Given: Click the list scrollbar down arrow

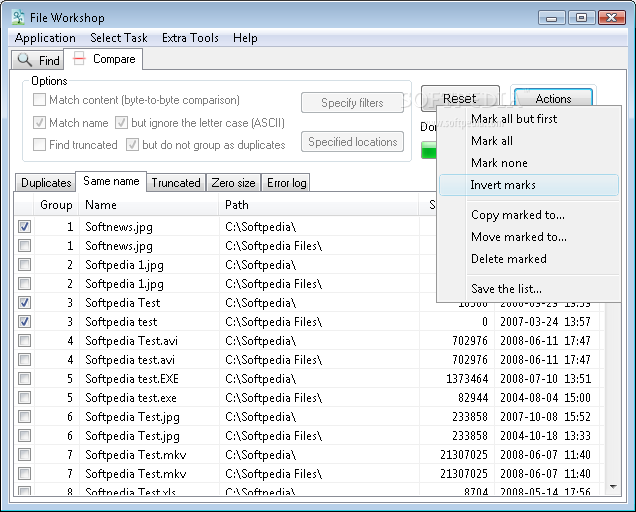Looking at the screenshot, I should [613, 486].
